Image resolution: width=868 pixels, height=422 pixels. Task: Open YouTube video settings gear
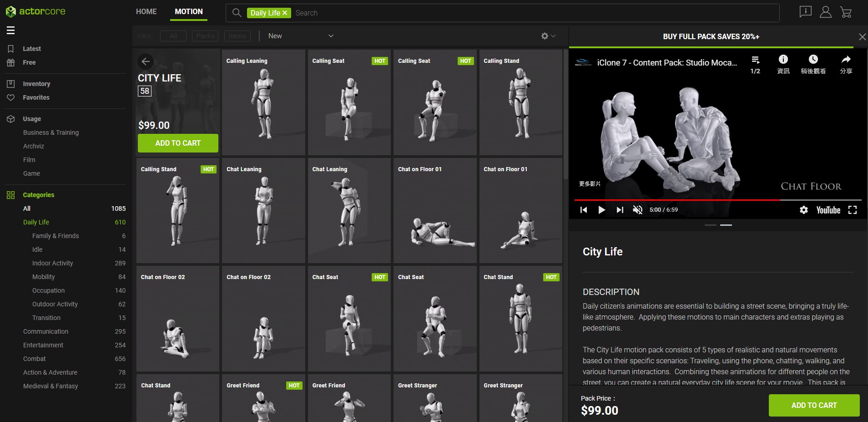coord(804,210)
